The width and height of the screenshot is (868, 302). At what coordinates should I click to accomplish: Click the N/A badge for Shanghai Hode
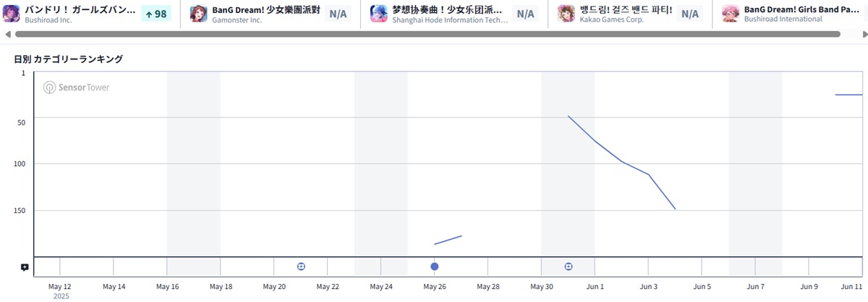point(525,14)
